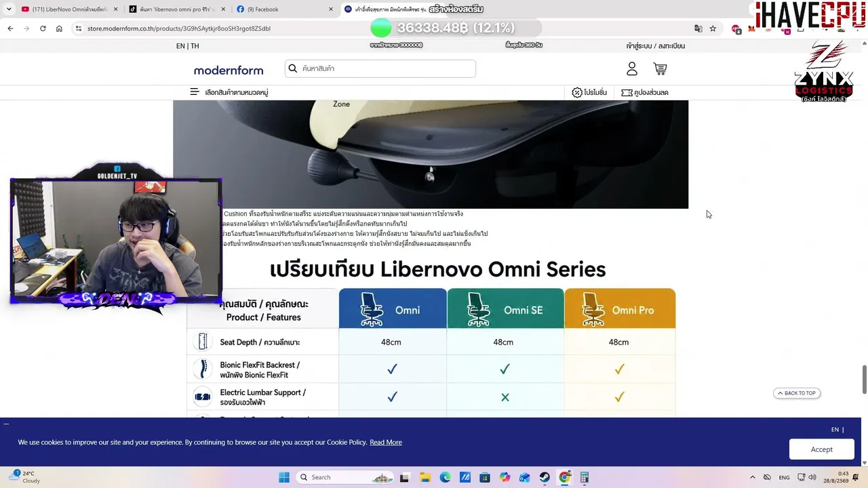This screenshot has height=488, width=868.
Task: Open the hamburger category menu icon
Action: (195, 92)
